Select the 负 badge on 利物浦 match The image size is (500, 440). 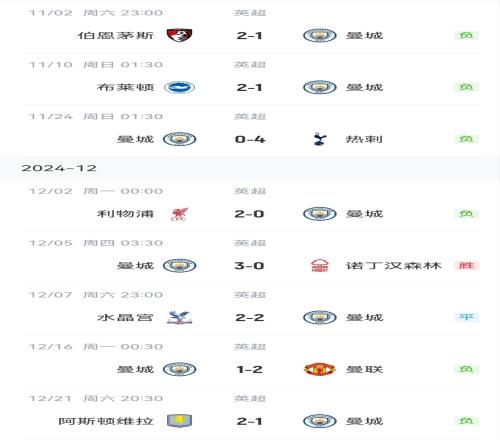466,214
